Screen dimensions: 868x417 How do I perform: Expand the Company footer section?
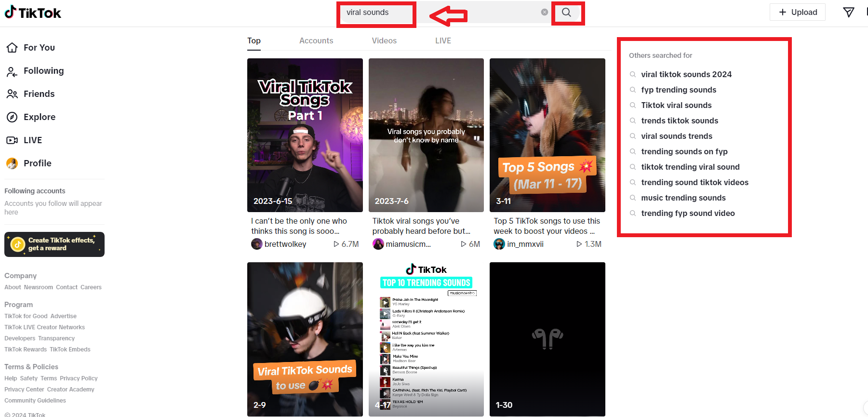point(21,276)
